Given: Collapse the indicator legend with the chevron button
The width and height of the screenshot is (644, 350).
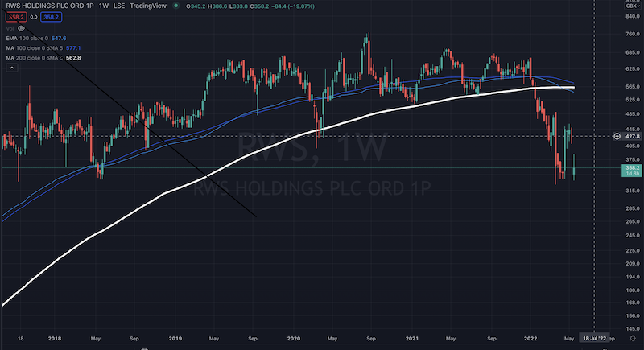Looking at the screenshot, I should 12,68.
